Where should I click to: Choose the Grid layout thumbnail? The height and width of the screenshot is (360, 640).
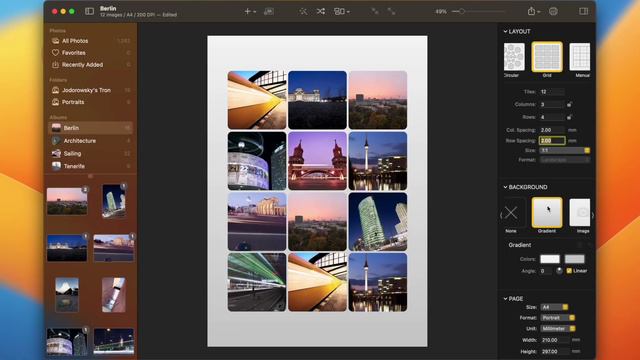(x=547, y=57)
